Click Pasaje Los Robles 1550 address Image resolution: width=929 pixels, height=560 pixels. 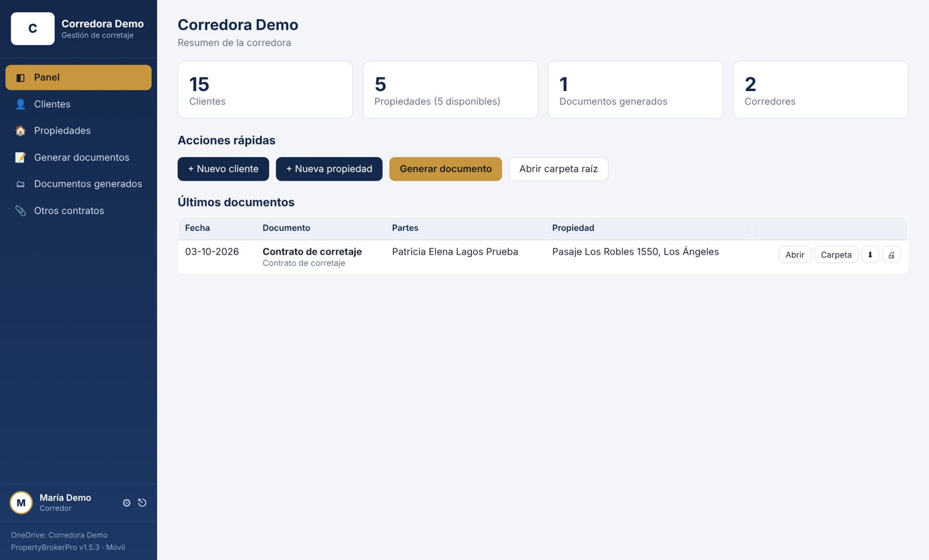pyautogui.click(x=635, y=252)
